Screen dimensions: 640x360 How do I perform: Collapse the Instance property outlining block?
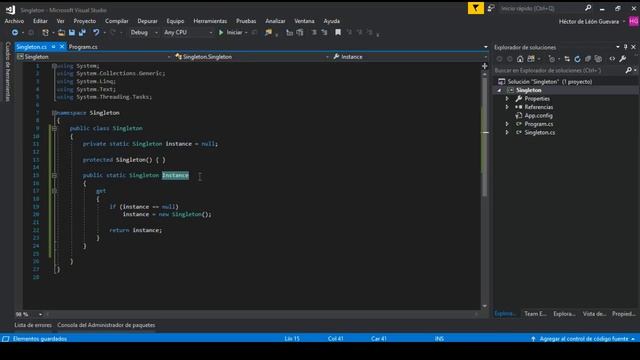(x=54, y=176)
